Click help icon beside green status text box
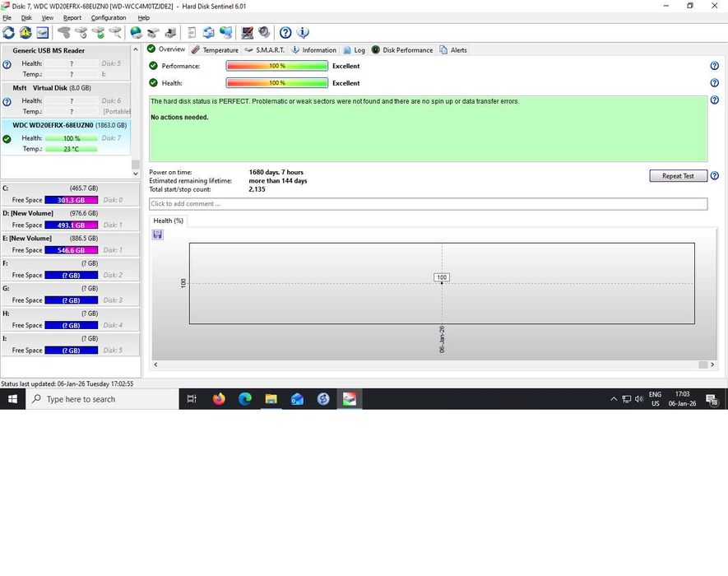 pos(715,100)
